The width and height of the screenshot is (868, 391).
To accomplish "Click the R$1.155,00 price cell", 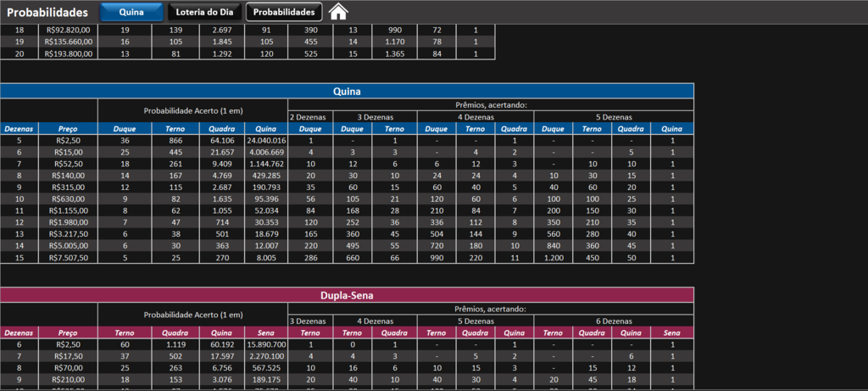I will click(68, 211).
